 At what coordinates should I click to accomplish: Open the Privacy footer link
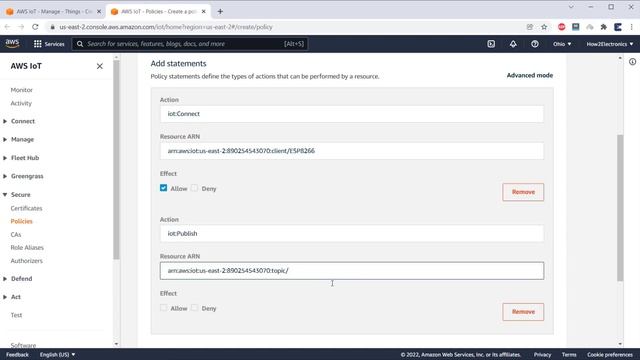pyautogui.click(x=542, y=355)
